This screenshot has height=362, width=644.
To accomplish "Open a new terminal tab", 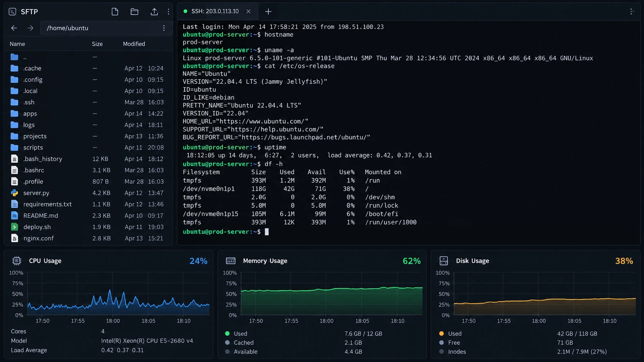I will point(268,12).
